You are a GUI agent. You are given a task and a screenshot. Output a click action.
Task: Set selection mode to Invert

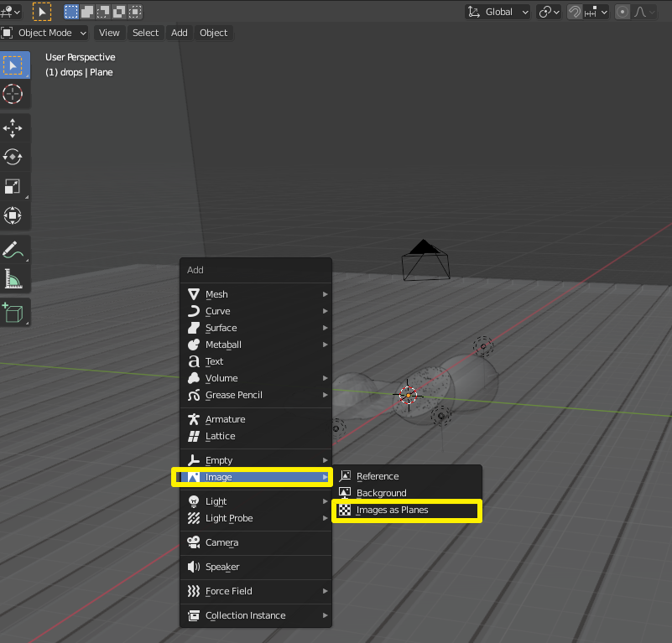pyautogui.click(x=119, y=12)
